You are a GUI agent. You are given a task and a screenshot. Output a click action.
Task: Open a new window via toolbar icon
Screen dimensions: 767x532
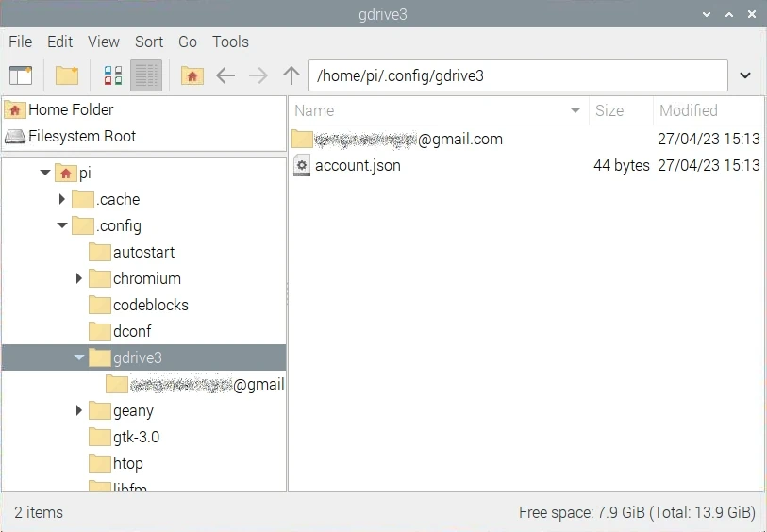coord(21,75)
